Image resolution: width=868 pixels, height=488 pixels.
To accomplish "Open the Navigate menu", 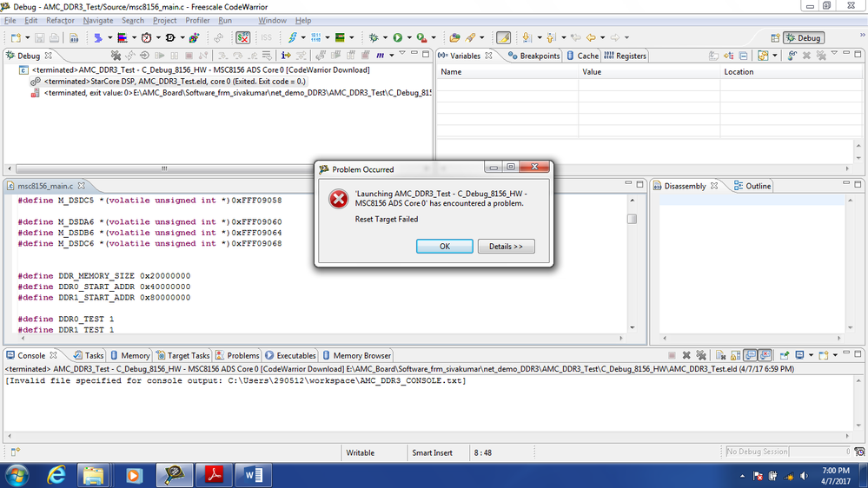I will (x=98, y=21).
